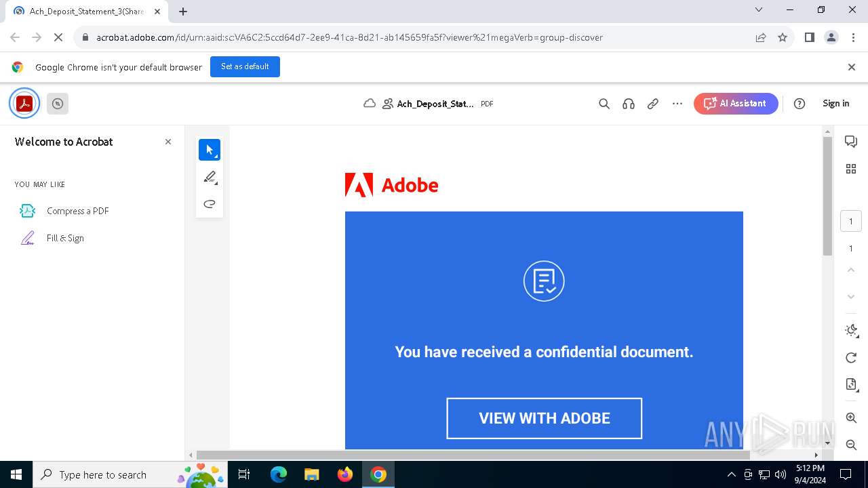The width and height of the screenshot is (868, 488).
Task: Toggle dark mode display icon
Action: (851, 331)
